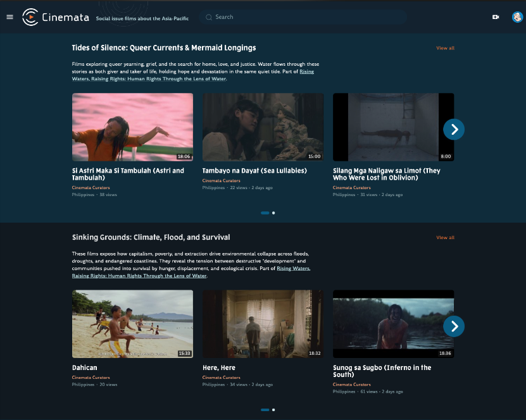Open the hamburger navigation menu
Screen dimensions: 526x420
click(x=9, y=17)
